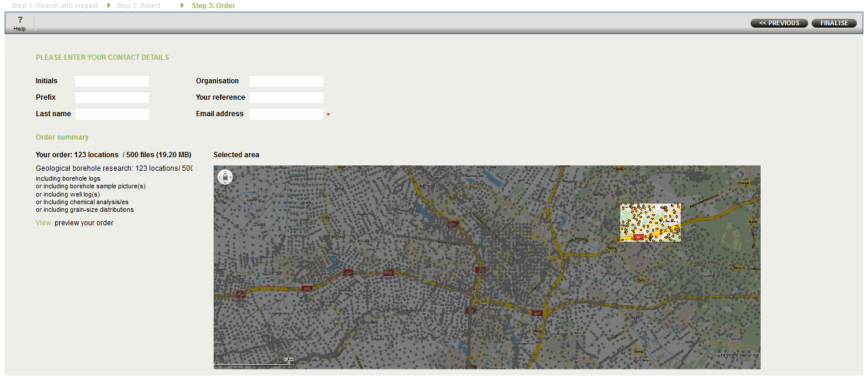Image resolution: width=868 pixels, height=379 pixels.
Task: Click the green arrow before Step 3
Action: 183,5
